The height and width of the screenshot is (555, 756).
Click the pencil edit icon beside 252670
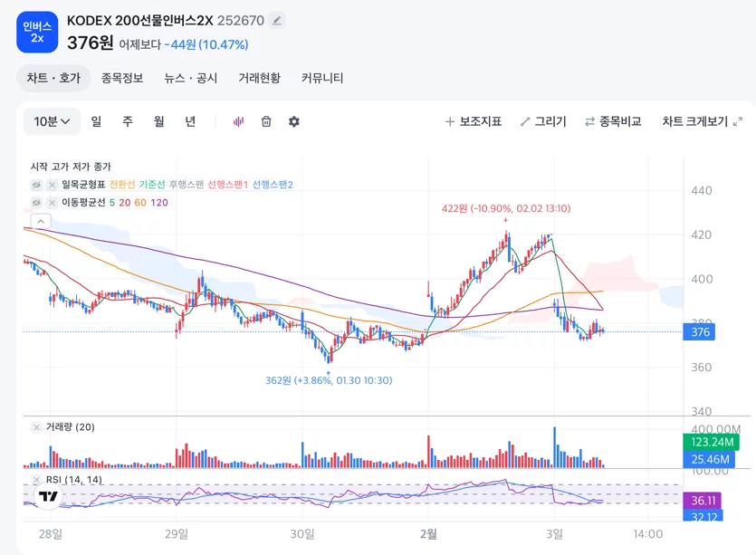coord(277,21)
